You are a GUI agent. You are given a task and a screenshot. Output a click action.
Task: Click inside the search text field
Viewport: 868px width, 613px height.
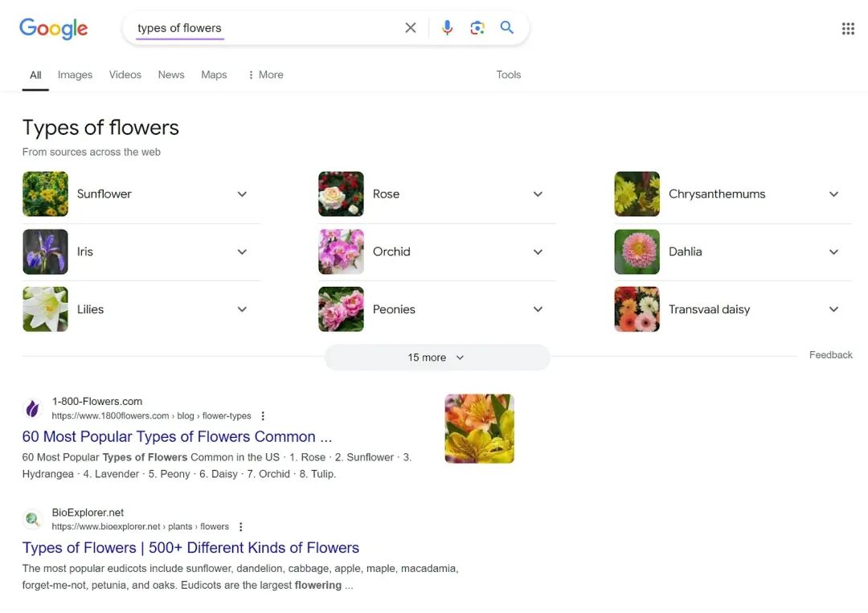(266, 27)
